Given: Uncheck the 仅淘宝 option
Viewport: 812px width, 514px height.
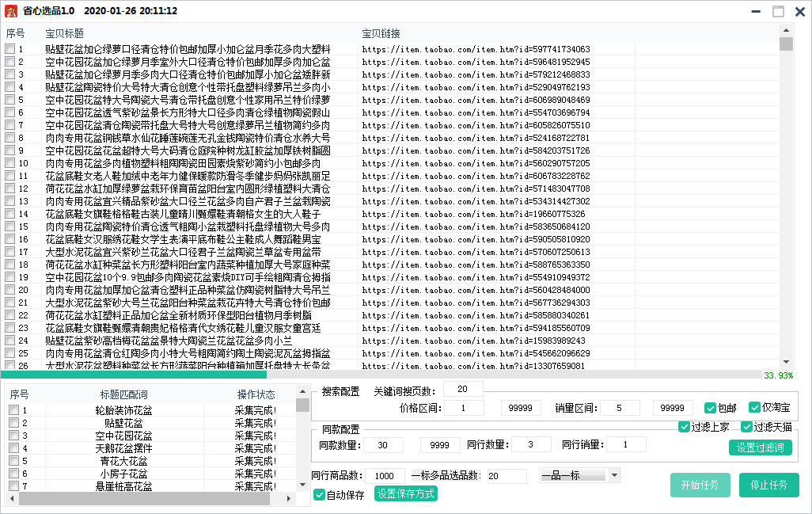Looking at the screenshot, I should tap(754, 408).
